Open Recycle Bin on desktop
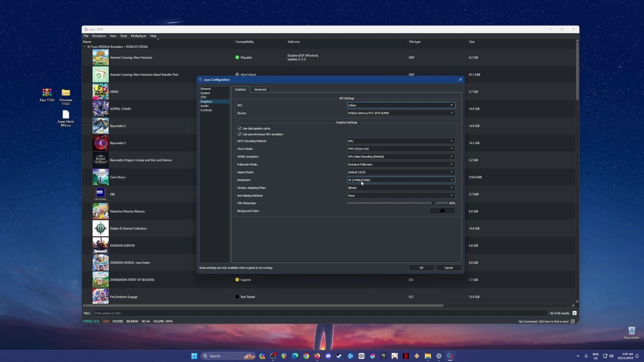Screen dimensions: 644x362 [x=632, y=333]
